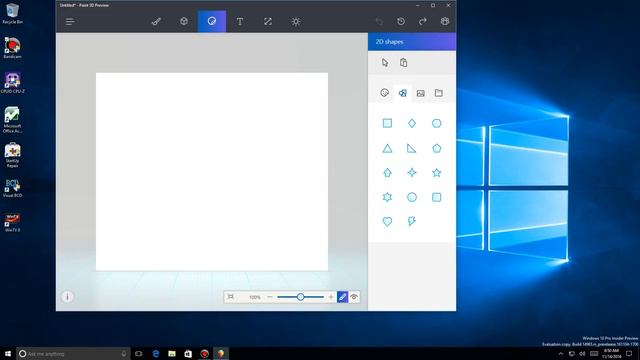
Task: Switch to the 2D shapes tab
Action: (x=403, y=93)
